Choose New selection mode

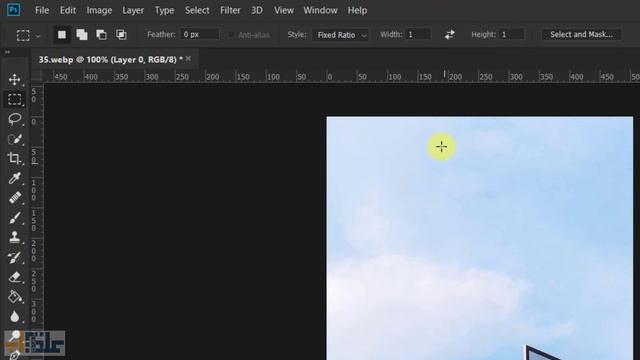point(62,35)
